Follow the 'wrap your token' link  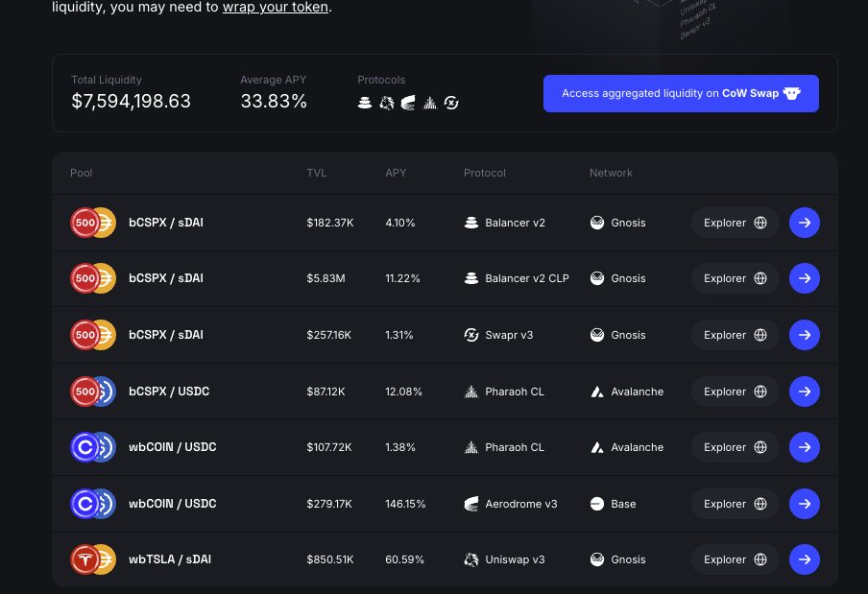pos(276,7)
